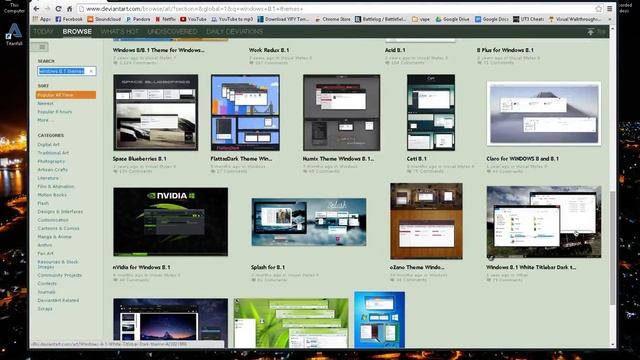
Task: Open the oZano Theme thumbnail
Action: coord(426,221)
